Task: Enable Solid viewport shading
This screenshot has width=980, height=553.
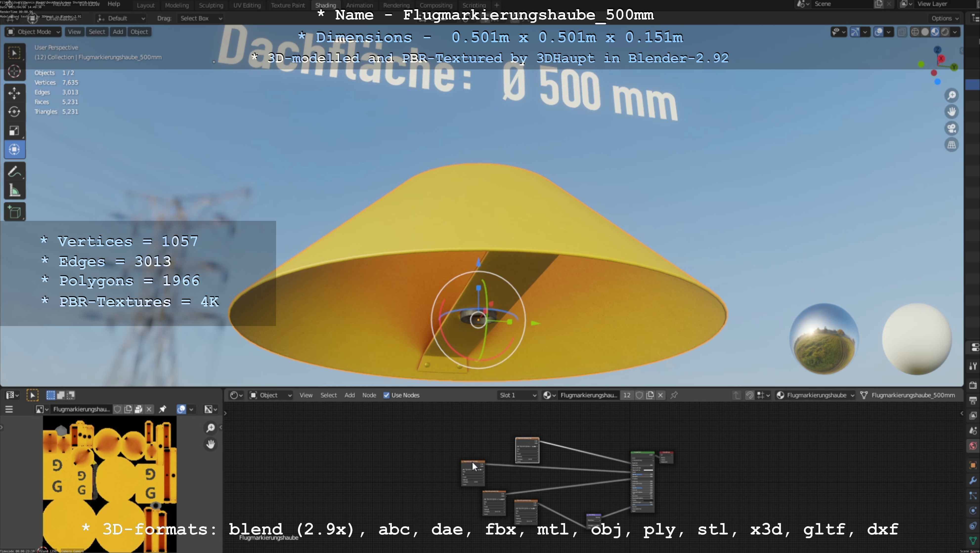Action: [925, 32]
